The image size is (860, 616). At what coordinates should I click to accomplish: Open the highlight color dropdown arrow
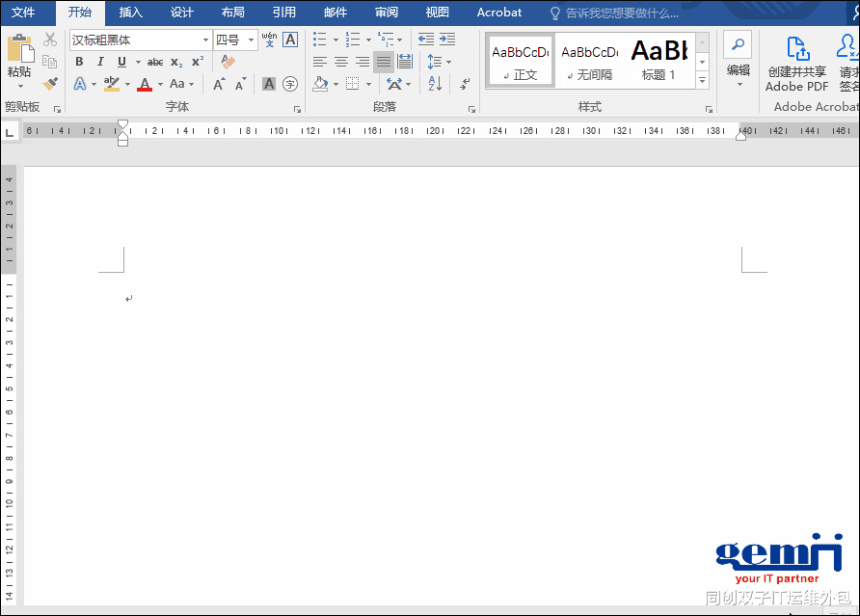point(127,85)
